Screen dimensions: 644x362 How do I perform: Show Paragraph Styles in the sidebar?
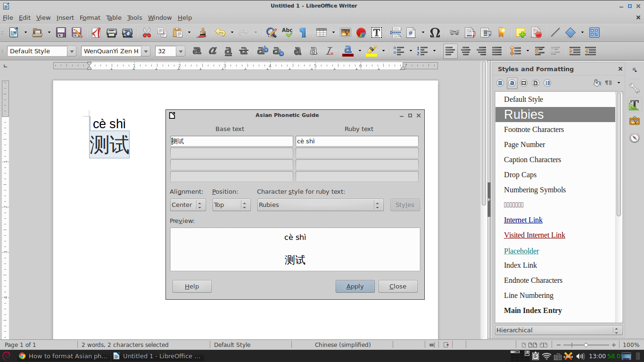click(x=500, y=83)
